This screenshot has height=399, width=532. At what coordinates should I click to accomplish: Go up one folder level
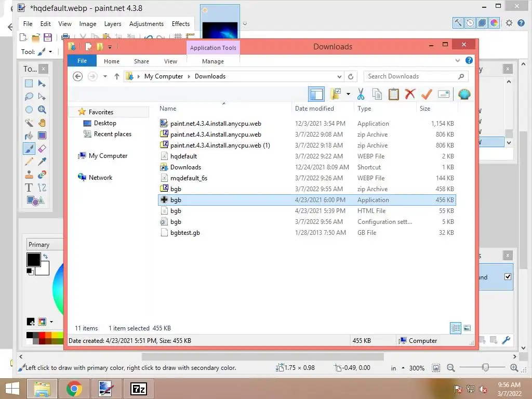coord(117,76)
